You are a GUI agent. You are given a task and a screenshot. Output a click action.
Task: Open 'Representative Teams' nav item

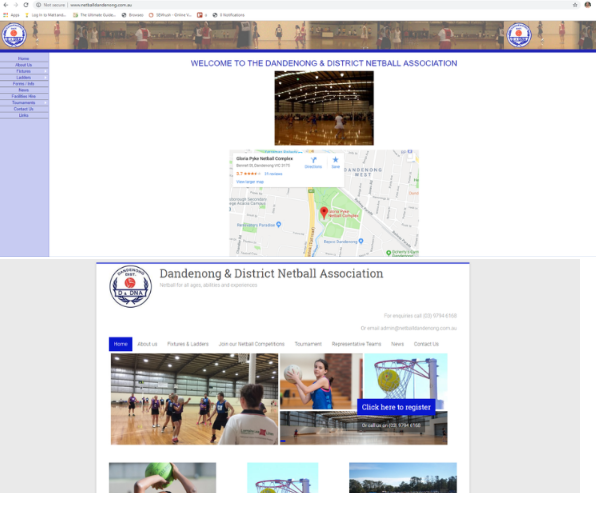click(x=356, y=344)
